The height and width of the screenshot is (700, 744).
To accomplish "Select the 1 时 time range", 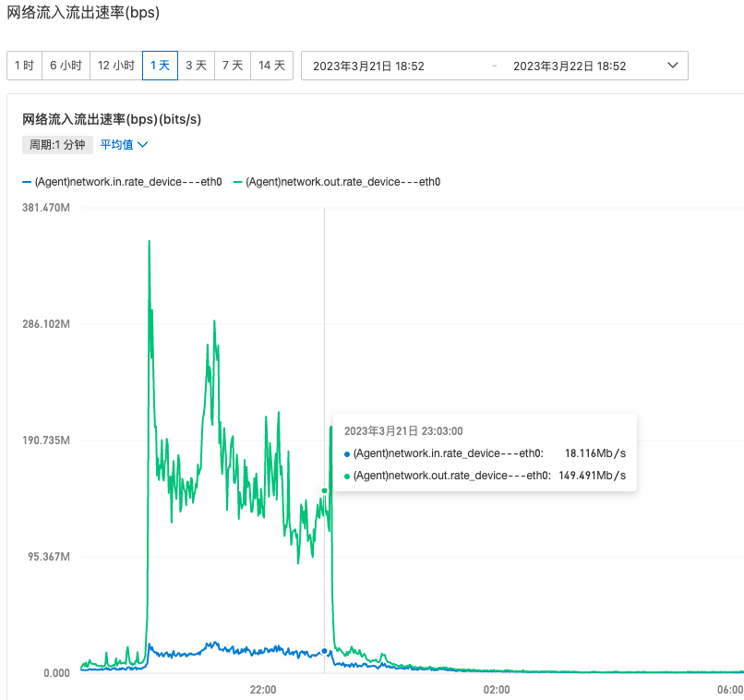I will tap(24, 66).
